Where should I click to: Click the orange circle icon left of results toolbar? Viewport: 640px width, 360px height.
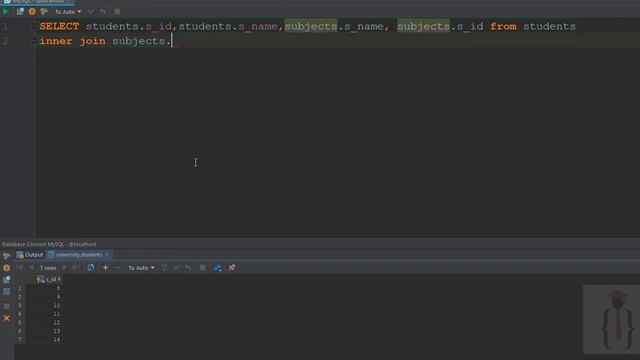point(7,268)
